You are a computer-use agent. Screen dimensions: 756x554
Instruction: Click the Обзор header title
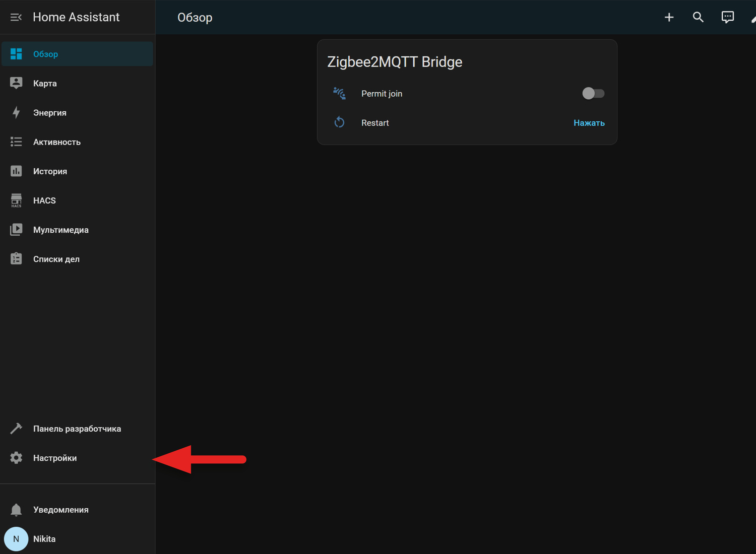[x=195, y=18]
